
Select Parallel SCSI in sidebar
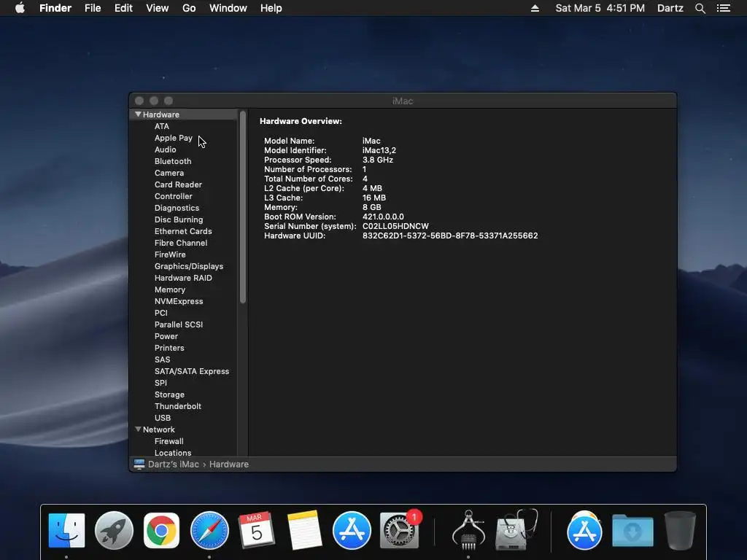[x=179, y=324]
